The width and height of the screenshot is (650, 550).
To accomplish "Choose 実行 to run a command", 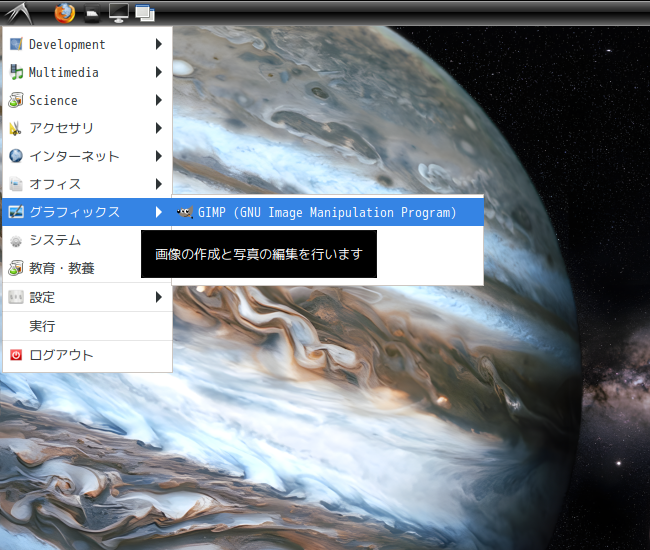I will point(87,326).
